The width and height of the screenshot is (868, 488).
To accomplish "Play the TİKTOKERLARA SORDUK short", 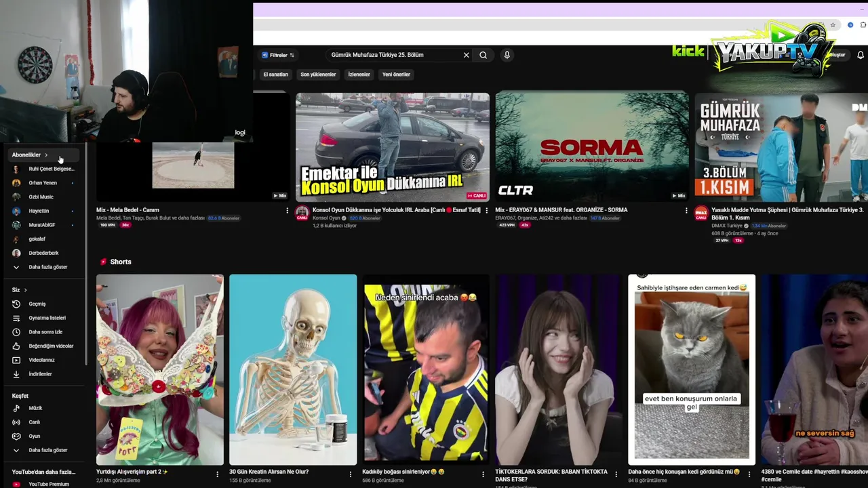I will [559, 369].
